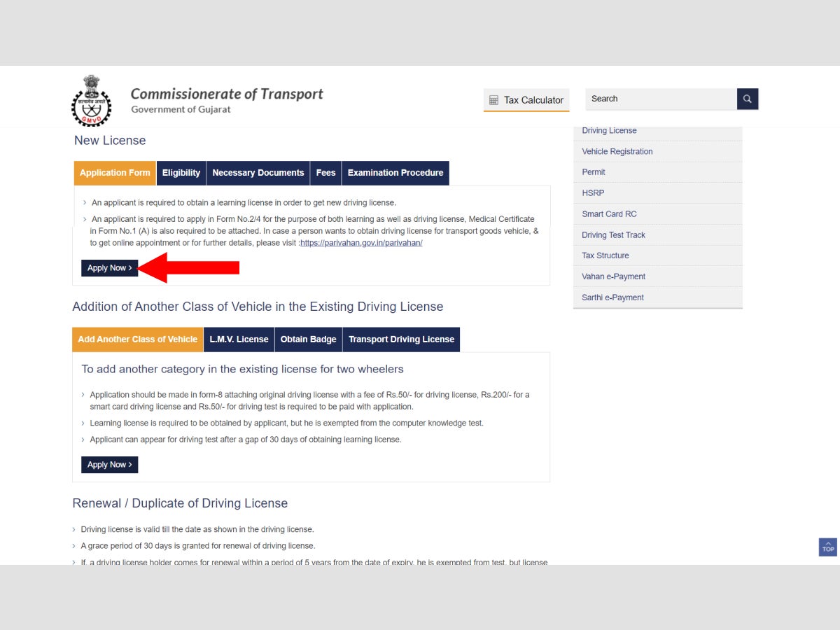The height and width of the screenshot is (630, 840).
Task: Open the parivahan.gov.in hyperlink
Action: (x=361, y=242)
